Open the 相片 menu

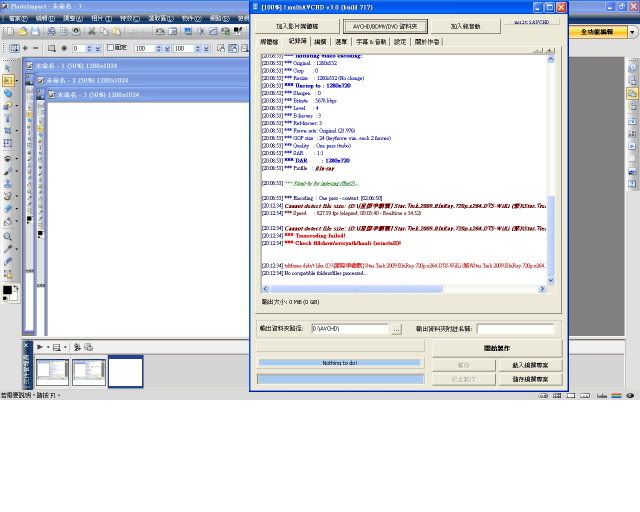pos(101,18)
